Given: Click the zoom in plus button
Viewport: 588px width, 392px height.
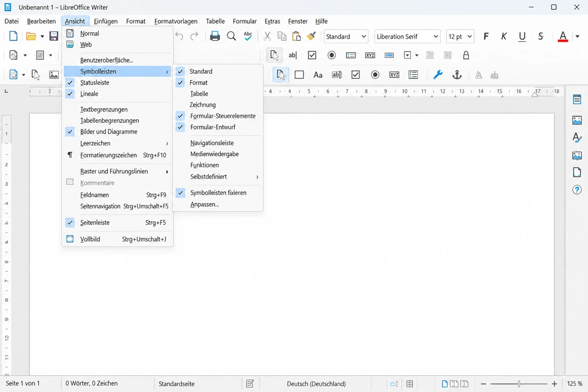Looking at the screenshot, I should (x=554, y=384).
